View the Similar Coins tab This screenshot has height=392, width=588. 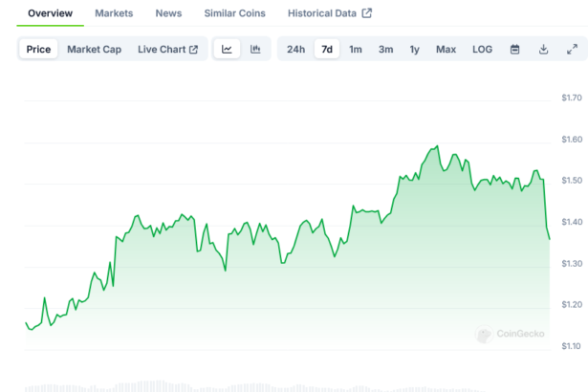pyautogui.click(x=235, y=13)
